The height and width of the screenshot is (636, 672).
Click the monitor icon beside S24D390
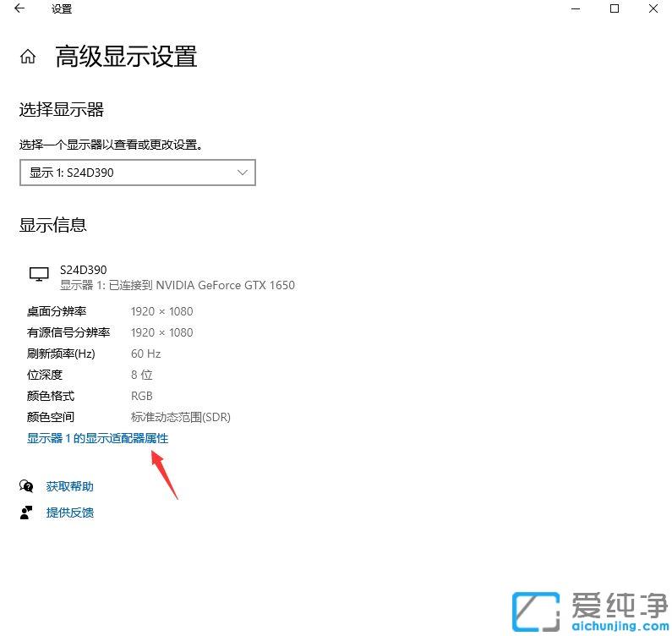[x=39, y=274]
